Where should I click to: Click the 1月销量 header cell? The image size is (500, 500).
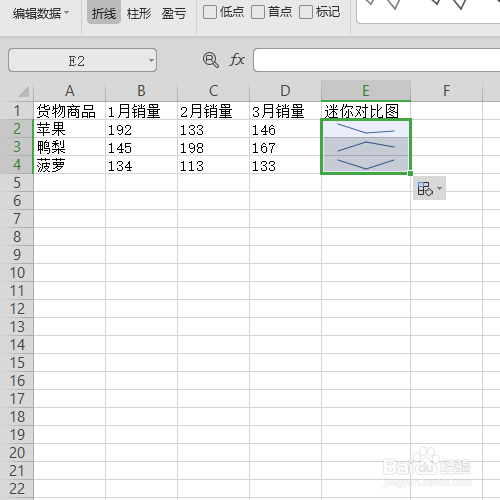coord(141,111)
